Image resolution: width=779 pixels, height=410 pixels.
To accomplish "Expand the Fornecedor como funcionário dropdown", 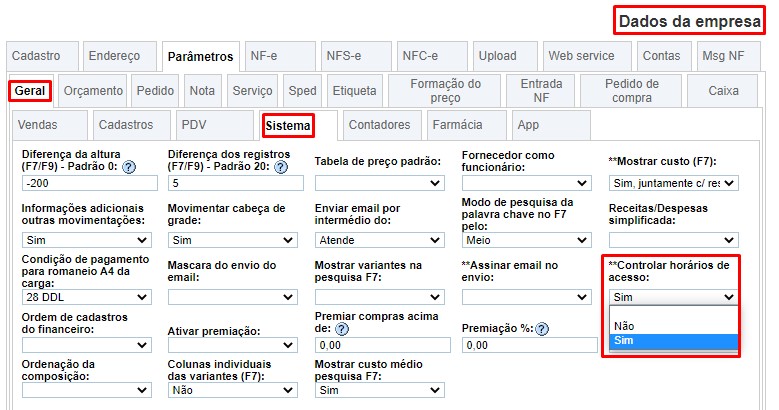I will coord(527,183).
